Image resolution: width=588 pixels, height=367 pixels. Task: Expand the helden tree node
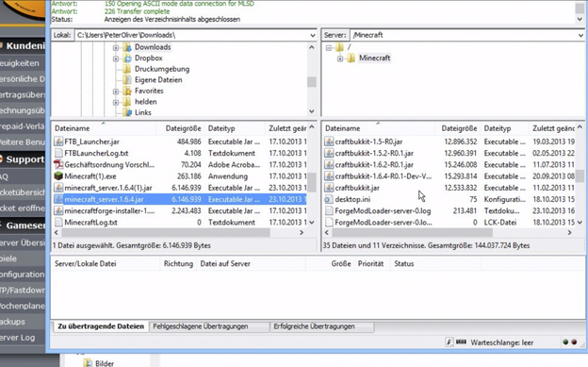[x=116, y=102]
